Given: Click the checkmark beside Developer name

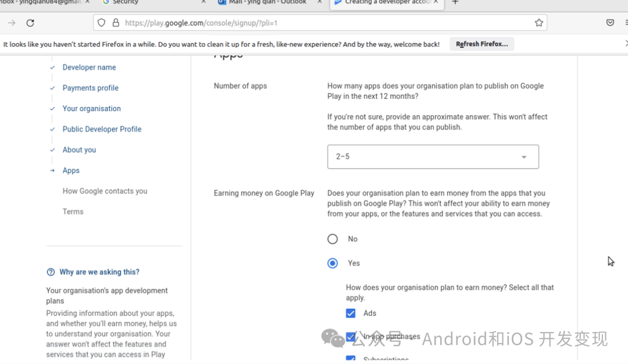Looking at the screenshot, I should click(x=52, y=67).
